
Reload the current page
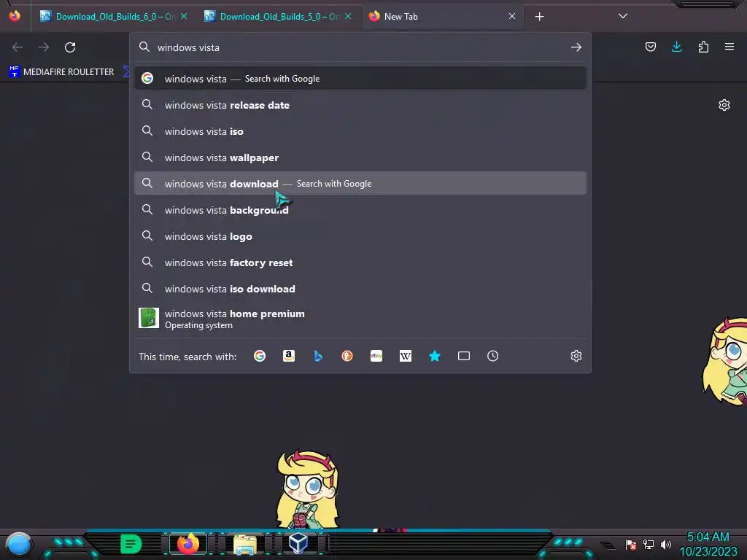(x=70, y=47)
